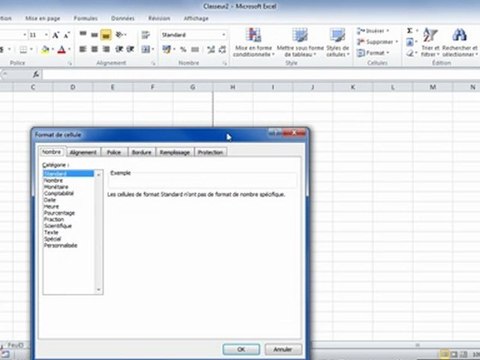
Task: Apply the accounting number format icon
Action: click(x=166, y=49)
